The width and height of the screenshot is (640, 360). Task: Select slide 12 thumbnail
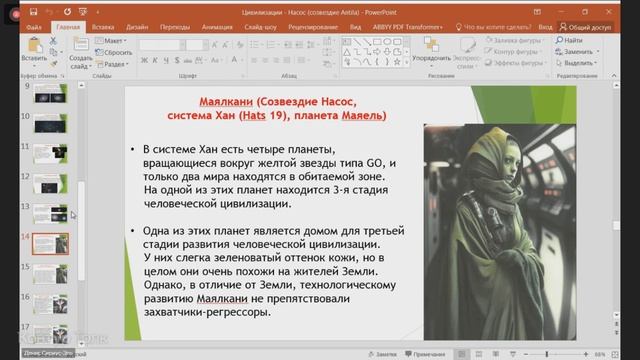point(51,184)
